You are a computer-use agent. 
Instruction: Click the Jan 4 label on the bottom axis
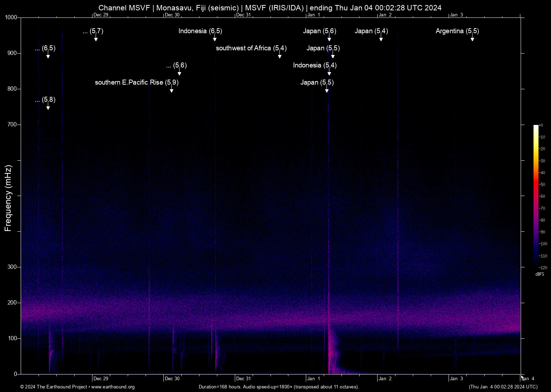coord(528,379)
